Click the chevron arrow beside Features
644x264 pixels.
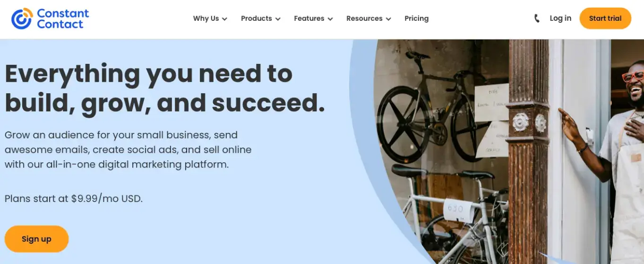330,19
